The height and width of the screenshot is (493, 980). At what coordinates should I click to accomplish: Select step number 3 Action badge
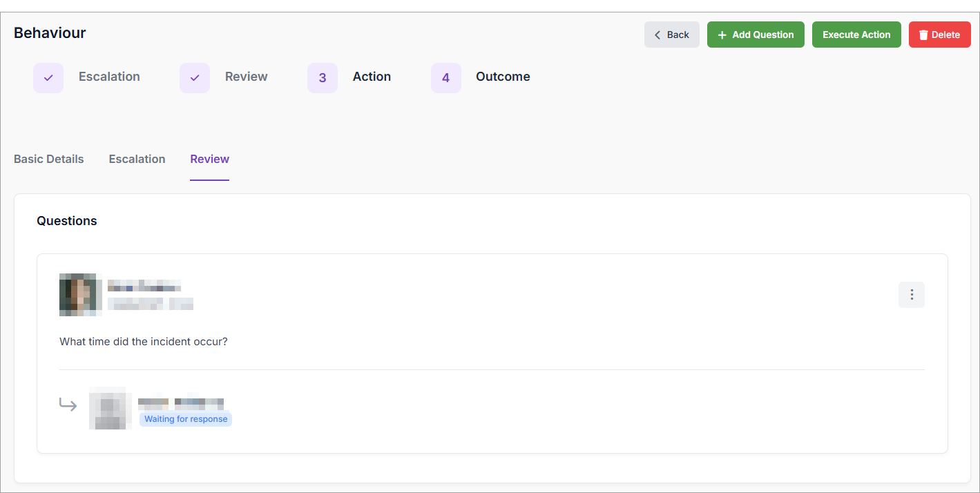[x=323, y=78]
